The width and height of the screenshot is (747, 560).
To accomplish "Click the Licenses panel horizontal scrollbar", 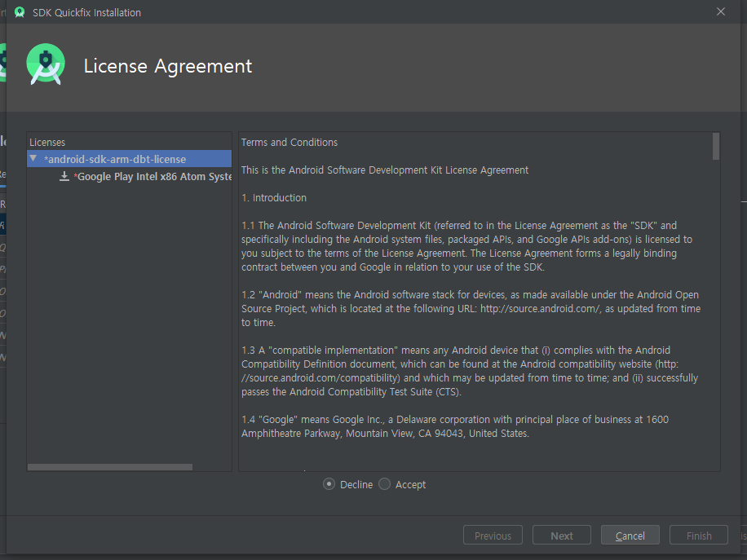I will pos(110,467).
